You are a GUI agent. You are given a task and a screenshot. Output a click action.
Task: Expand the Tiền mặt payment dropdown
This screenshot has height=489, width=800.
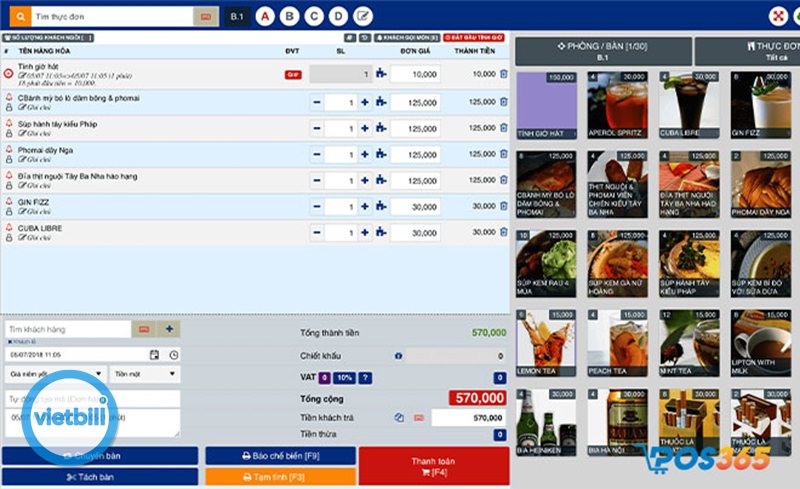pyautogui.click(x=145, y=374)
